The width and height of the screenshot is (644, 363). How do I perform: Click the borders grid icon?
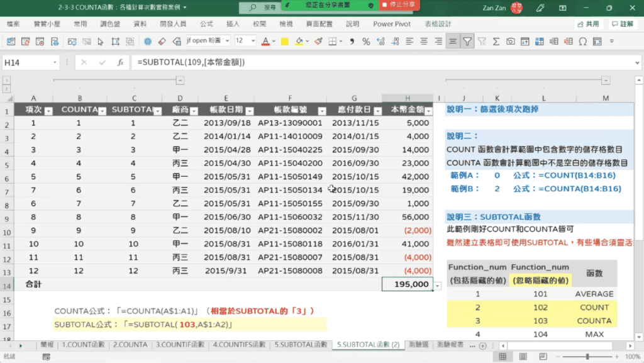point(333,42)
